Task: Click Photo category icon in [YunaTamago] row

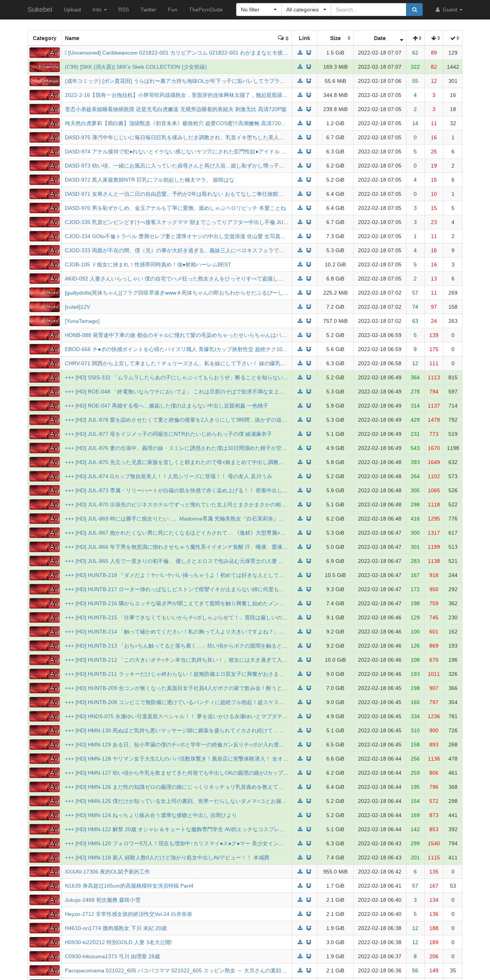Action: (x=45, y=321)
